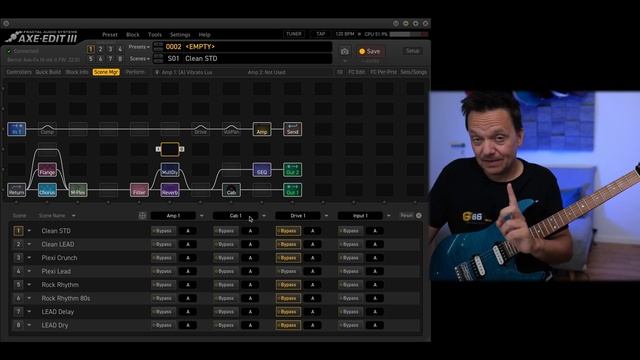640x360 pixels.
Task: Switch to the Controllers tab
Action: [x=19, y=72]
